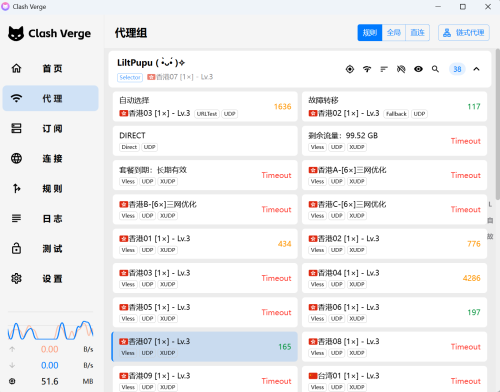Click the lines icon beside 日志
Image resolution: width=500 pixels, height=392 pixels.
point(16,218)
